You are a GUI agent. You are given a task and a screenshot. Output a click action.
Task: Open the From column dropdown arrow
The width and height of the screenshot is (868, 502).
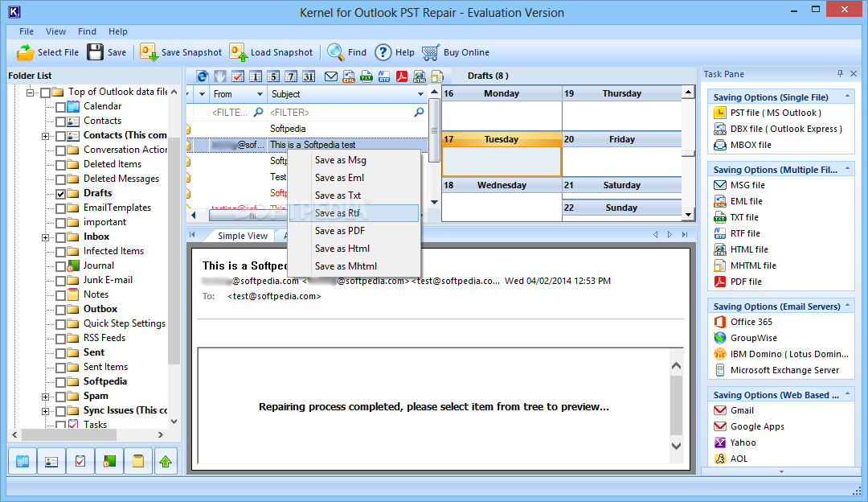pos(260,94)
